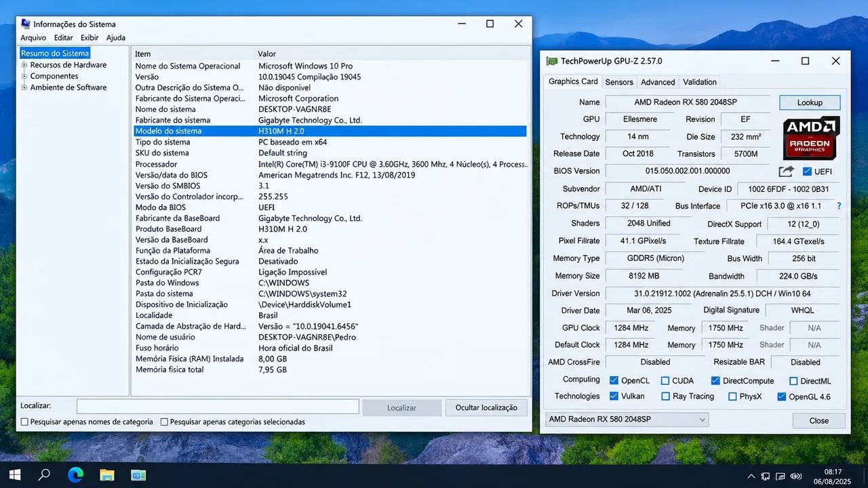Check Pesquisar apenas categorias selecionadas
This screenshot has height=488, width=868.
(164, 422)
